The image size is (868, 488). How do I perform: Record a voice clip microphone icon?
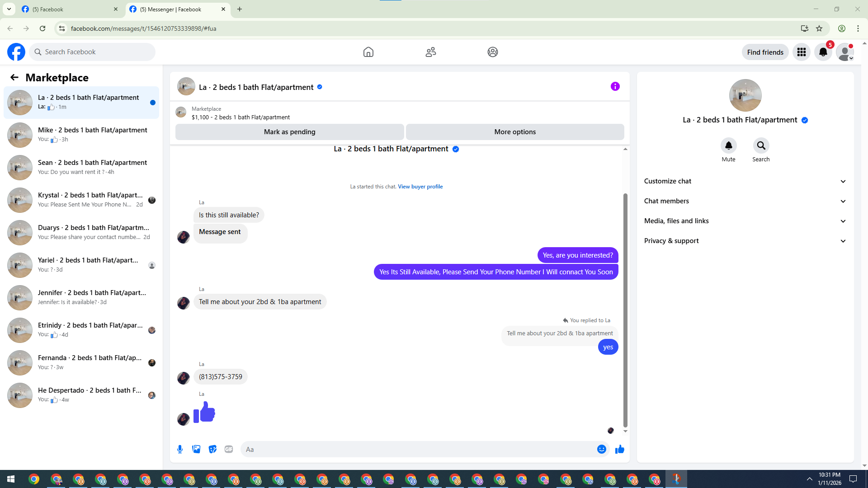pos(180,449)
